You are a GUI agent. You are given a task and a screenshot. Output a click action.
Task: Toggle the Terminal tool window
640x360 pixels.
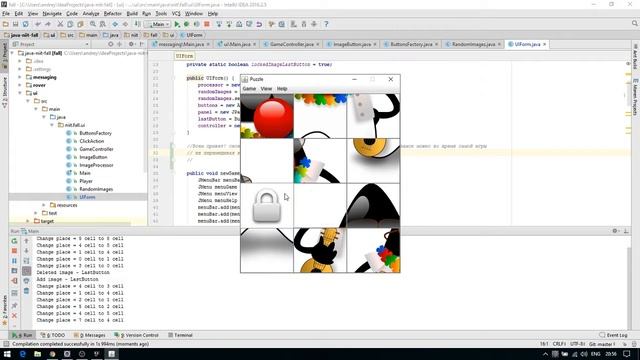[180, 335]
